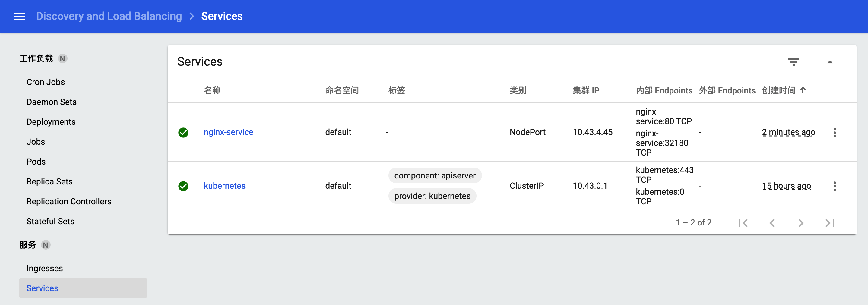The height and width of the screenshot is (305, 868).
Task: Click the N badge beside 工作负载
Action: click(x=62, y=58)
